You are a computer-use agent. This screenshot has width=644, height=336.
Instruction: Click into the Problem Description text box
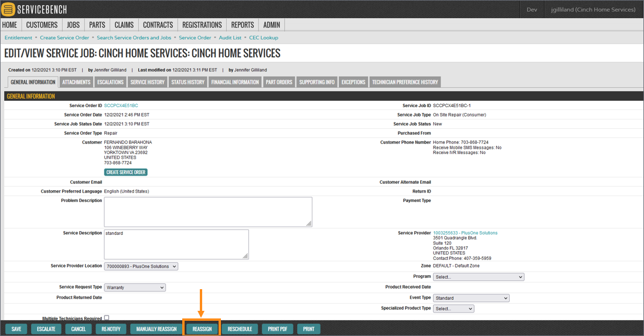208,212
